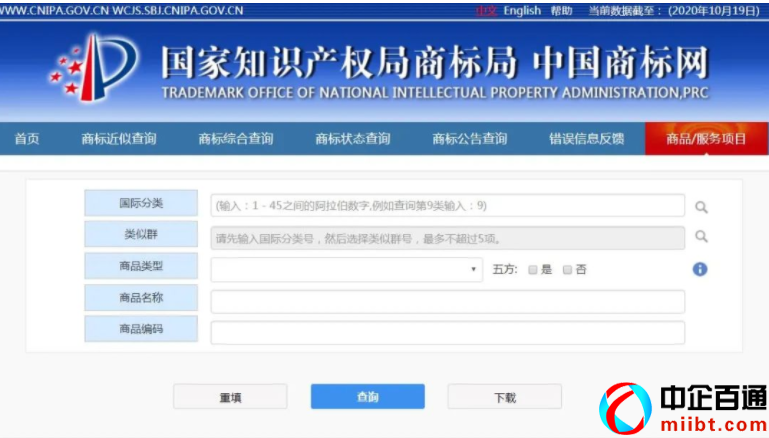
Task: Click the 重填 reset button
Action: pos(230,397)
